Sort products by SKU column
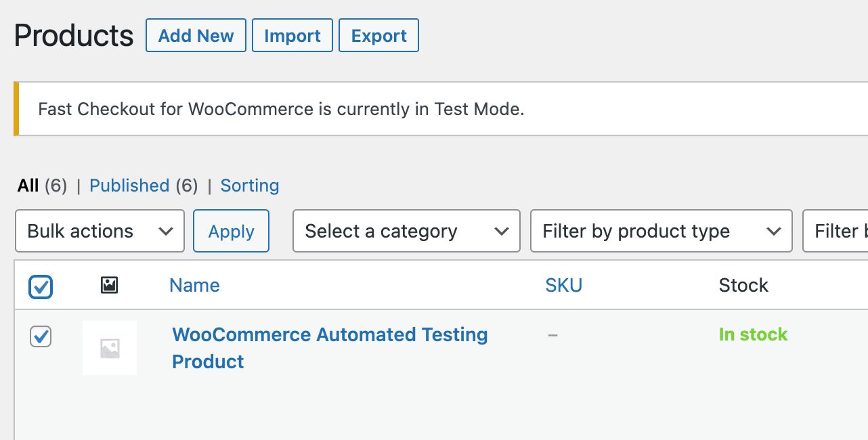The width and height of the screenshot is (868, 440). click(563, 285)
